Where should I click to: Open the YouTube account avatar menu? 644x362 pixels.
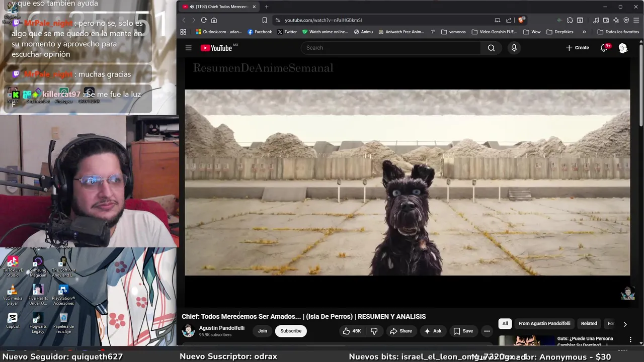tap(623, 48)
